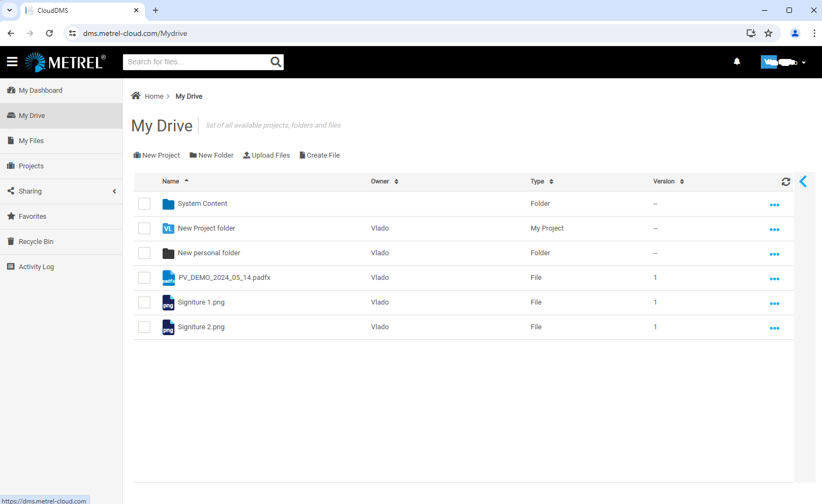
Task: Click the notification bell icon
Action: (737, 62)
